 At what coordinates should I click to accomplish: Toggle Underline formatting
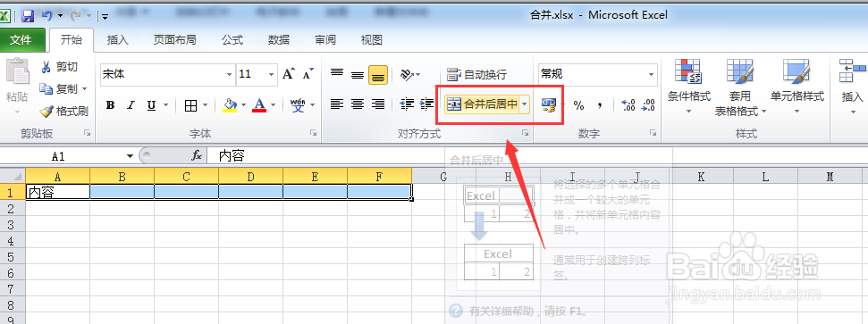click(x=150, y=105)
